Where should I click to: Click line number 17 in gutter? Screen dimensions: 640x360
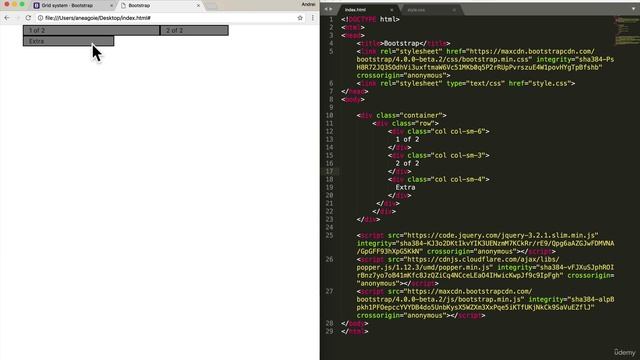pyautogui.click(x=329, y=171)
